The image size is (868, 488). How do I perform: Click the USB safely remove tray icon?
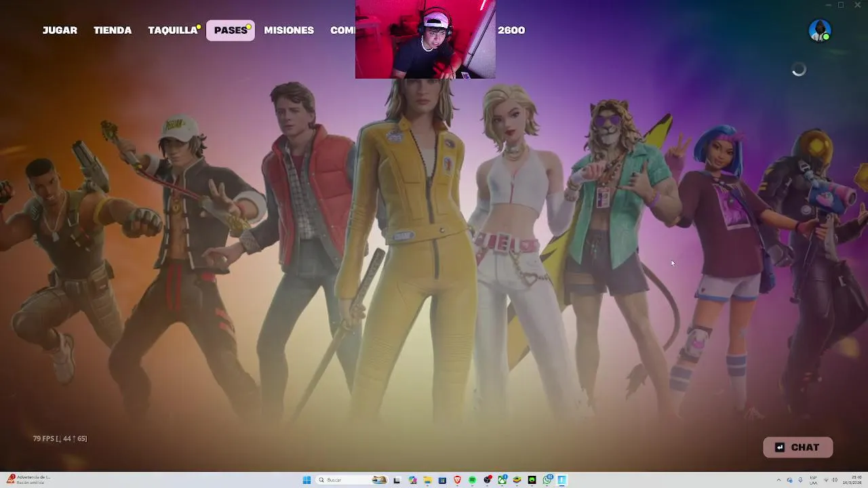(800, 480)
